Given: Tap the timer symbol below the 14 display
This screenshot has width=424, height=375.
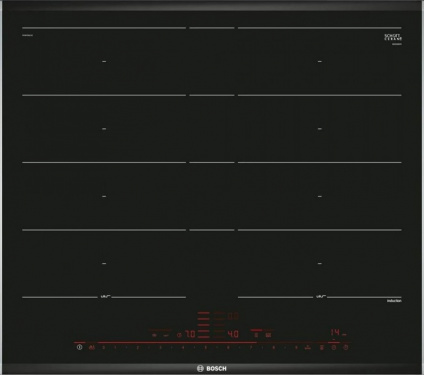Looking at the screenshot, I should point(334,348).
